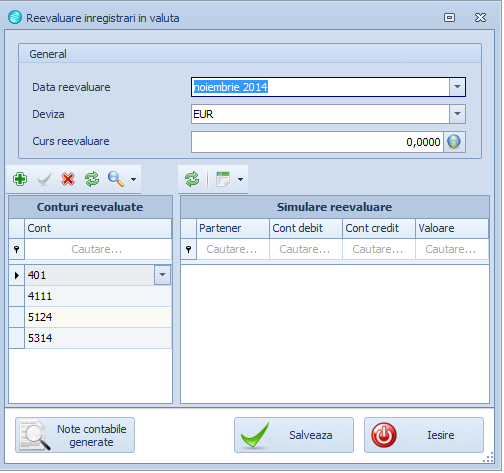Refresh the Simulare reevaluare grid

[192, 179]
